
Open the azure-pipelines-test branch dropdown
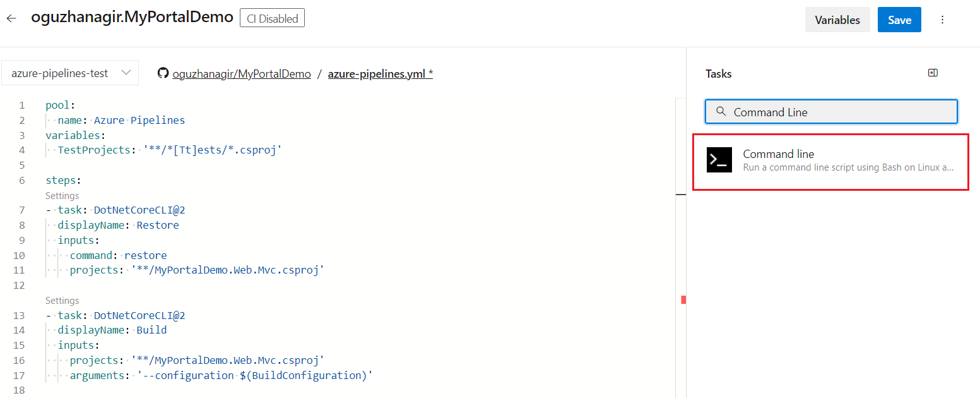coord(70,73)
